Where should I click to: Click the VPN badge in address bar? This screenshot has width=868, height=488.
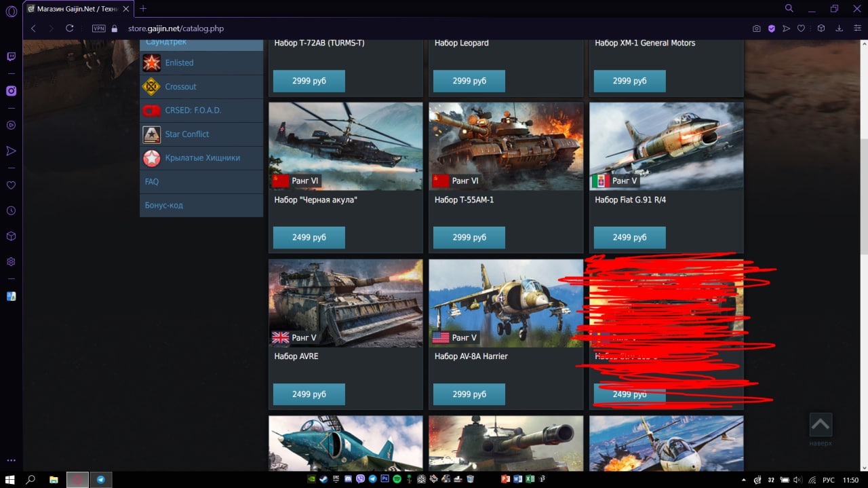98,29
